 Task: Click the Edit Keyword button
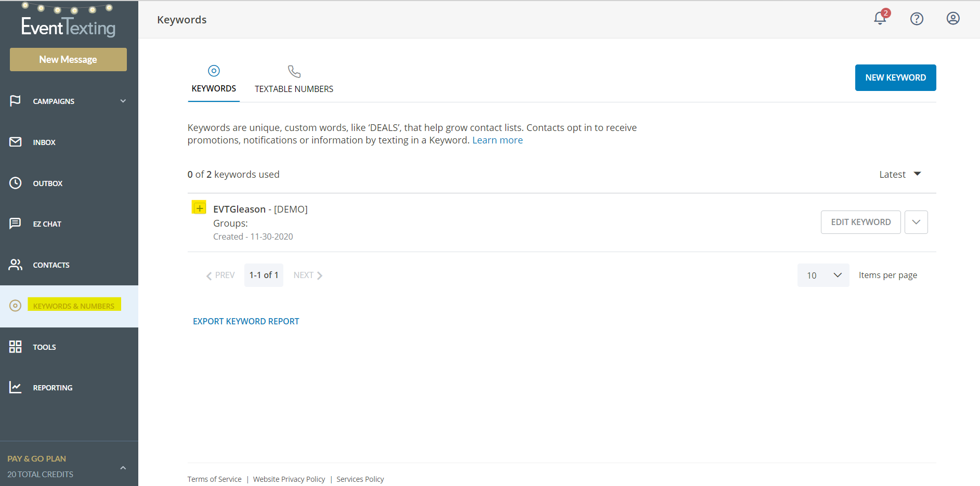pyautogui.click(x=860, y=222)
